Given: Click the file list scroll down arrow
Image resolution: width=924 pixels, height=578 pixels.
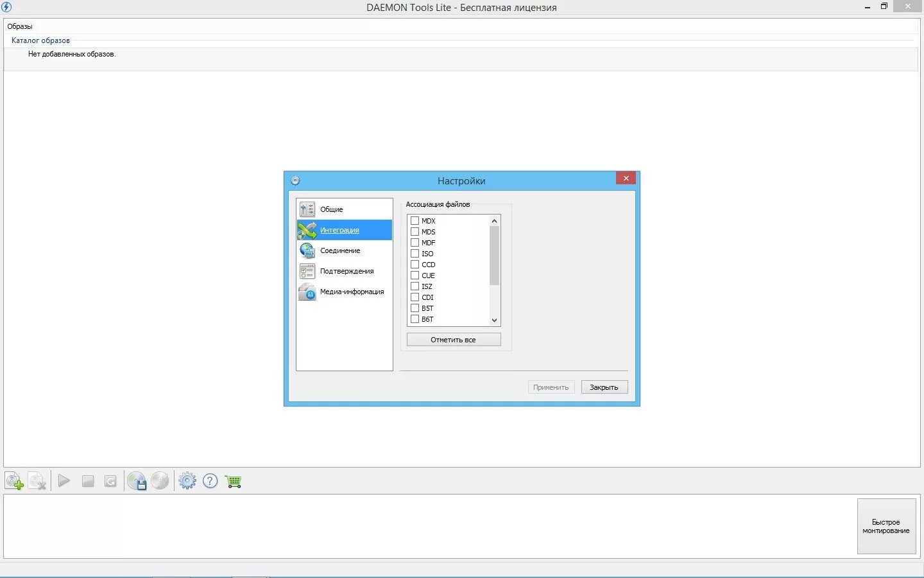Looking at the screenshot, I should (494, 320).
